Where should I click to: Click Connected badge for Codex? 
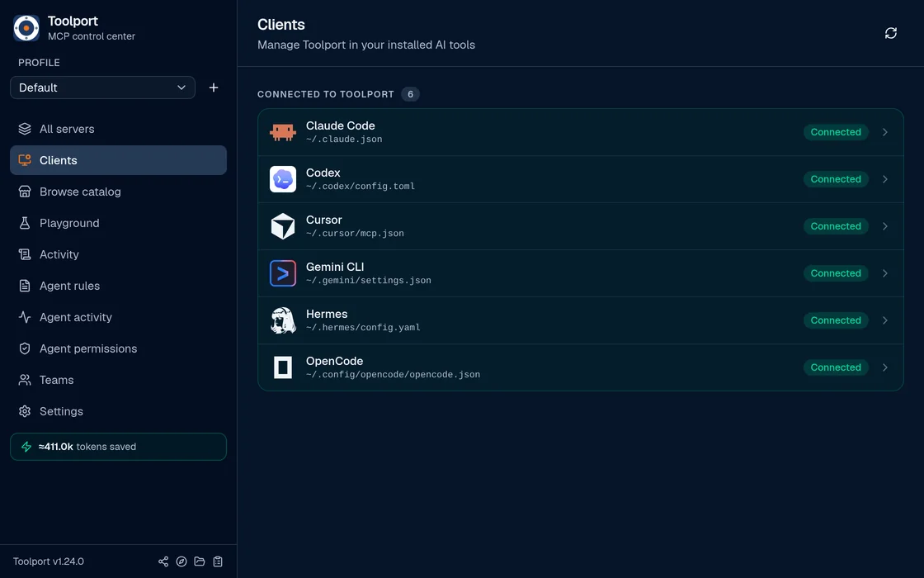pos(836,179)
